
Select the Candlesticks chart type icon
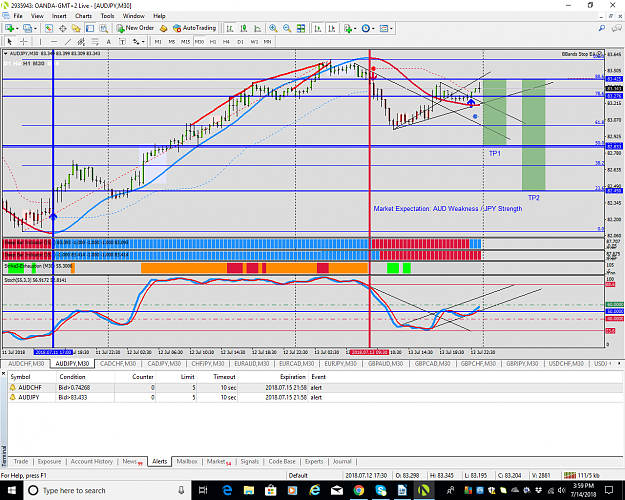click(x=244, y=28)
